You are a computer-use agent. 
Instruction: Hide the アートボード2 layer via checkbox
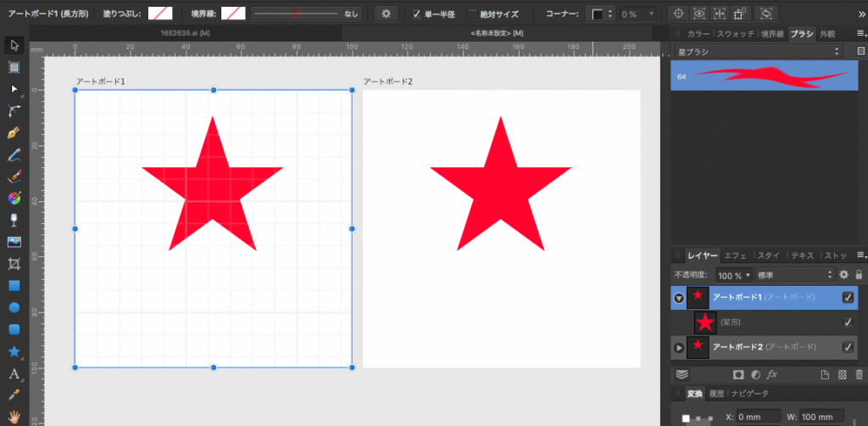pos(848,347)
